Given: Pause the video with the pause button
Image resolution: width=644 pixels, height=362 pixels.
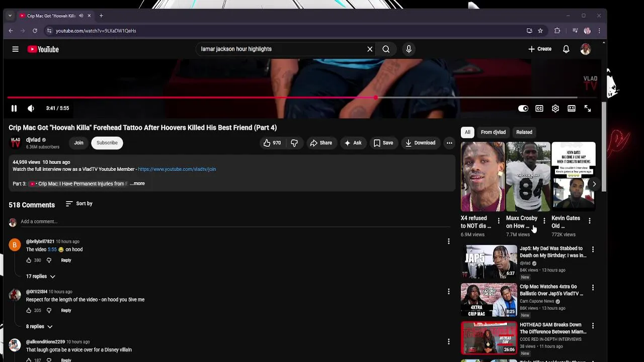Looking at the screenshot, I should tap(14, 109).
